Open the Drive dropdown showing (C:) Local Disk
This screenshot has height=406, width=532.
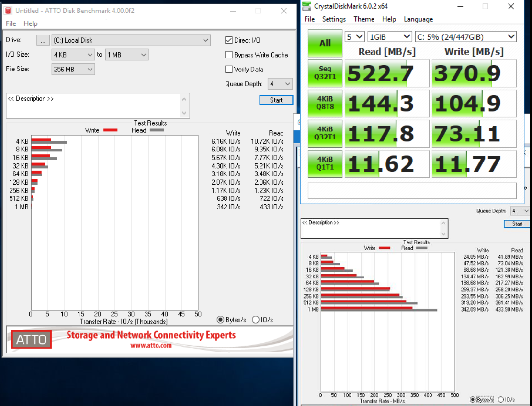(131, 40)
